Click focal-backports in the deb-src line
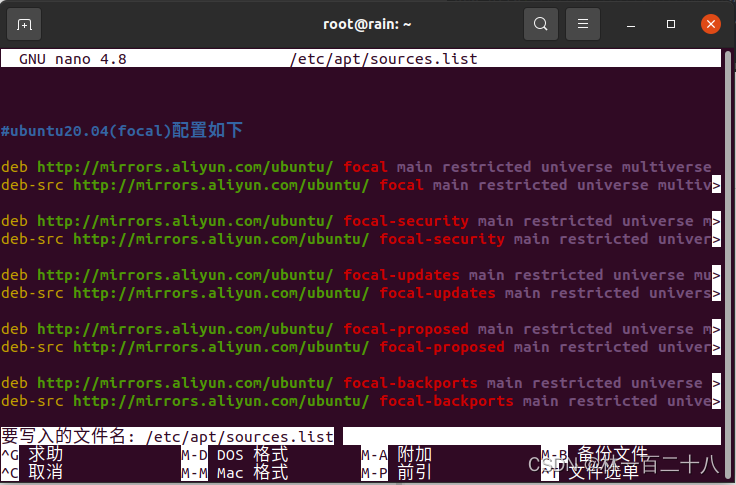This screenshot has width=736, height=485. [x=446, y=401]
